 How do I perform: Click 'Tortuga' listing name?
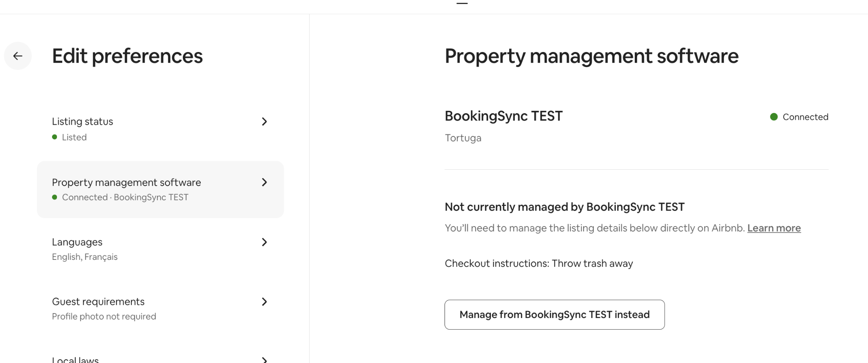click(463, 138)
